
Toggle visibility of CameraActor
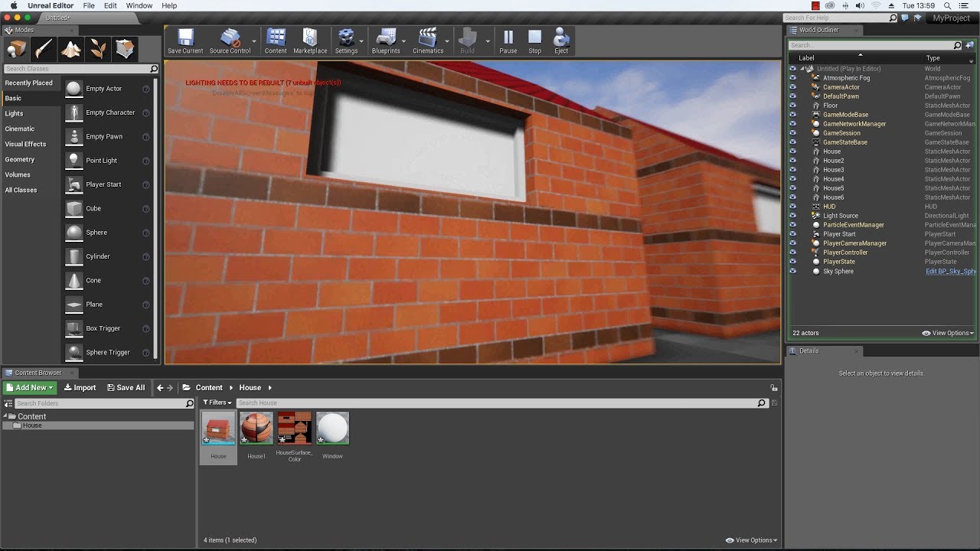(792, 87)
